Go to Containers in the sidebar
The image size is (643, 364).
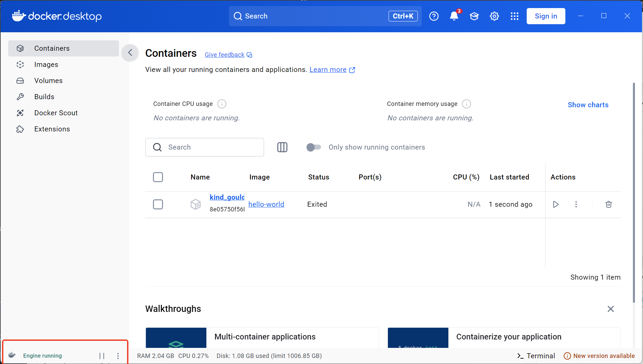point(64,48)
